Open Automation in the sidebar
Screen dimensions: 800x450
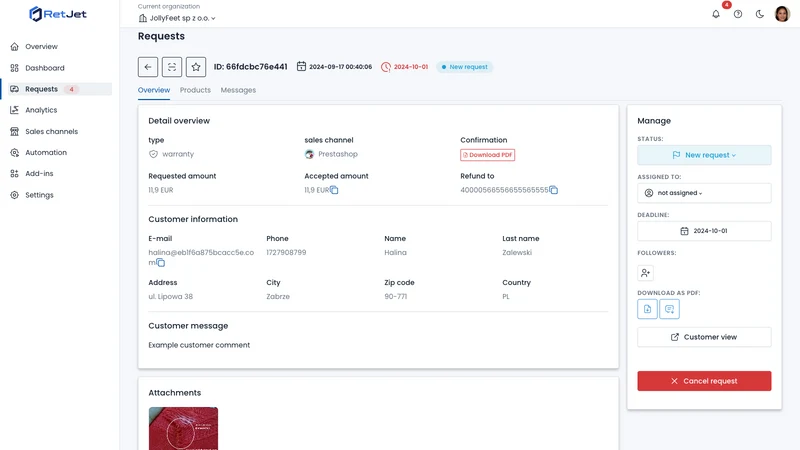point(46,153)
